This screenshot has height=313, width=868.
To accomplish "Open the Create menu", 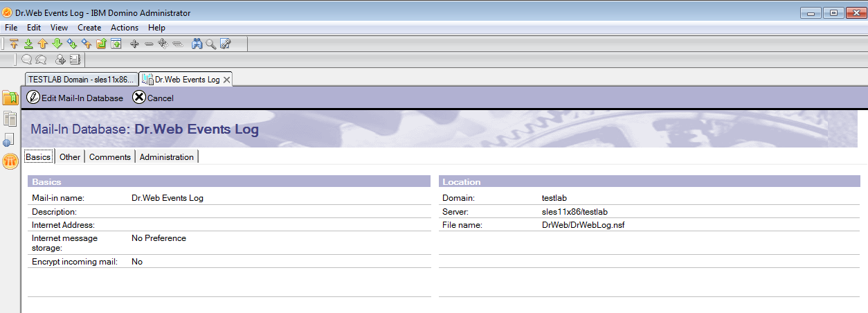I will 89,28.
